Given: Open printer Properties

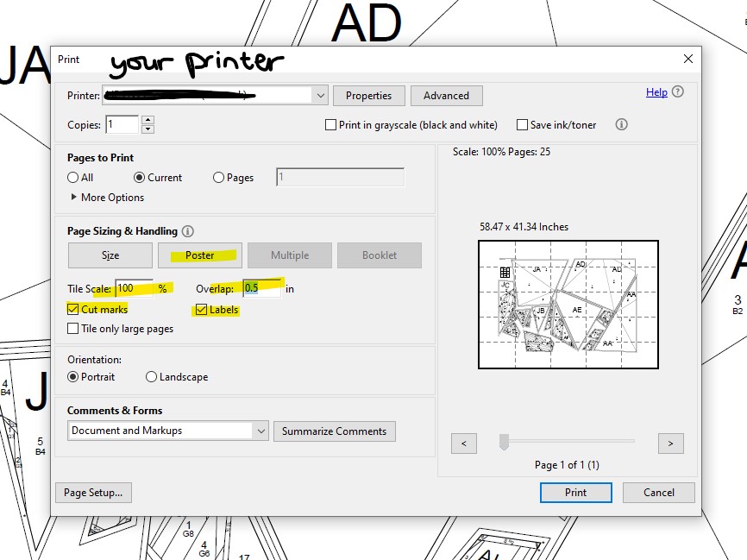Looking at the screenshot, I should (368, 95).
